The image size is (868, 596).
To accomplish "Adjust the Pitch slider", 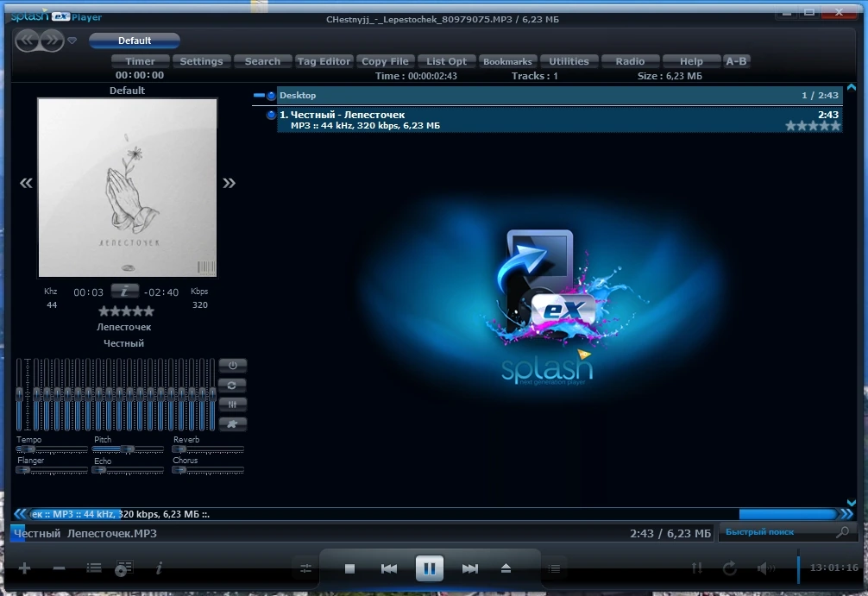I will click(128, 449).
